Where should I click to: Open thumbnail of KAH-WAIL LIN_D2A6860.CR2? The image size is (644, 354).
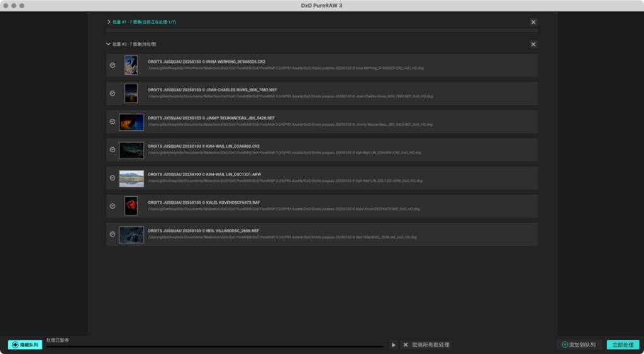pyautogui.click(x=131, y=150)
